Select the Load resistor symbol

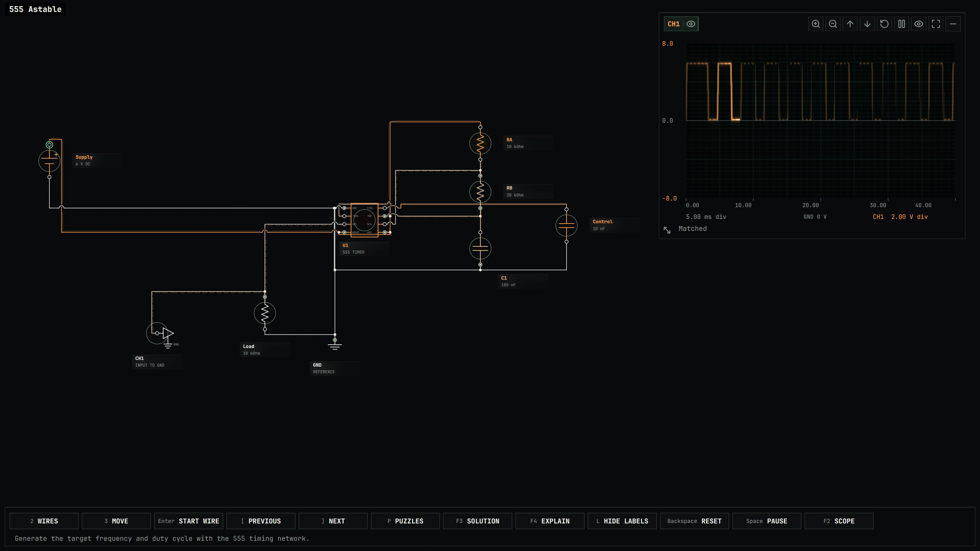pyautogui.click(x=265, y=313)
